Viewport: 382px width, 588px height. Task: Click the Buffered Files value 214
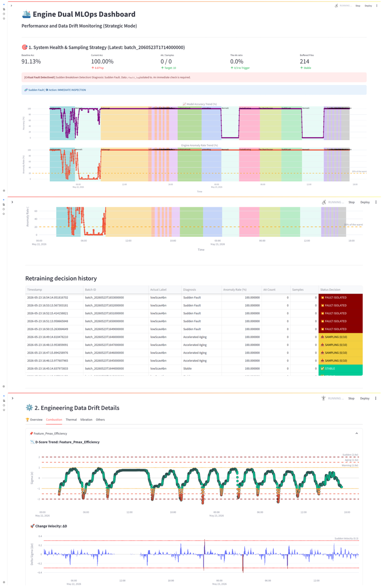tap(305, 62)
